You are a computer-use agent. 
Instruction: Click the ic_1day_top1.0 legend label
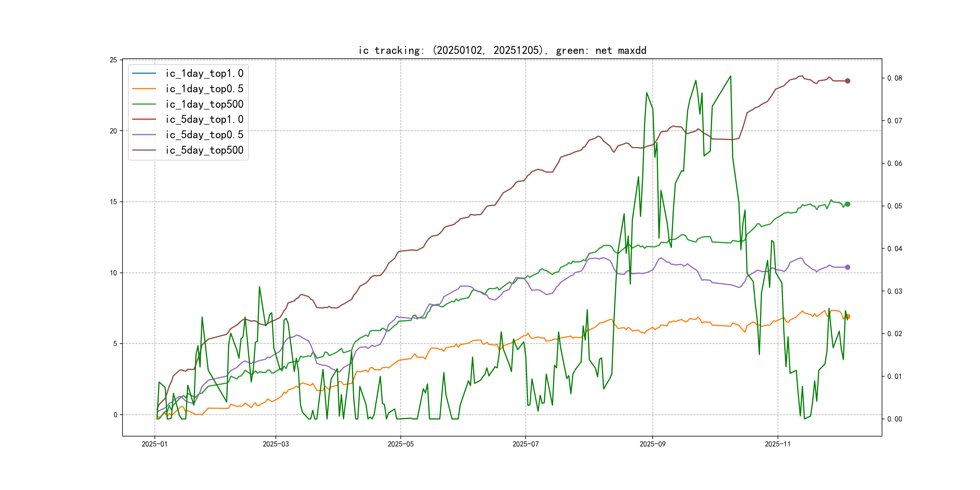pyautogui.click(x=204, y=73)
